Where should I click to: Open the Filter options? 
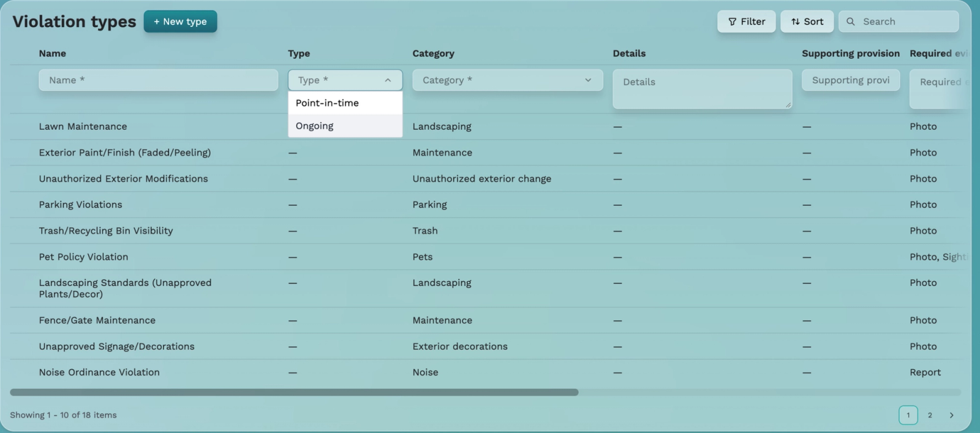click(x=746, y=21)
